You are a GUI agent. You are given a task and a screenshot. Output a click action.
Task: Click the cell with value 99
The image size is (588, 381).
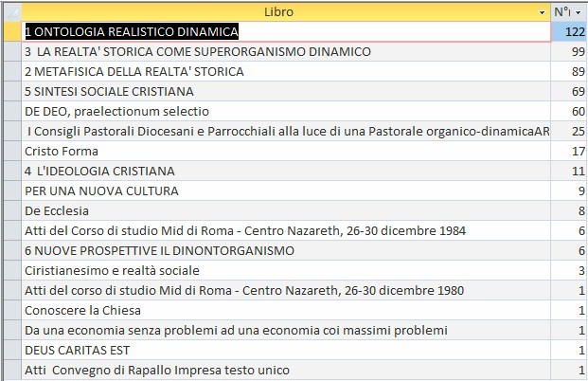point(569,51)
